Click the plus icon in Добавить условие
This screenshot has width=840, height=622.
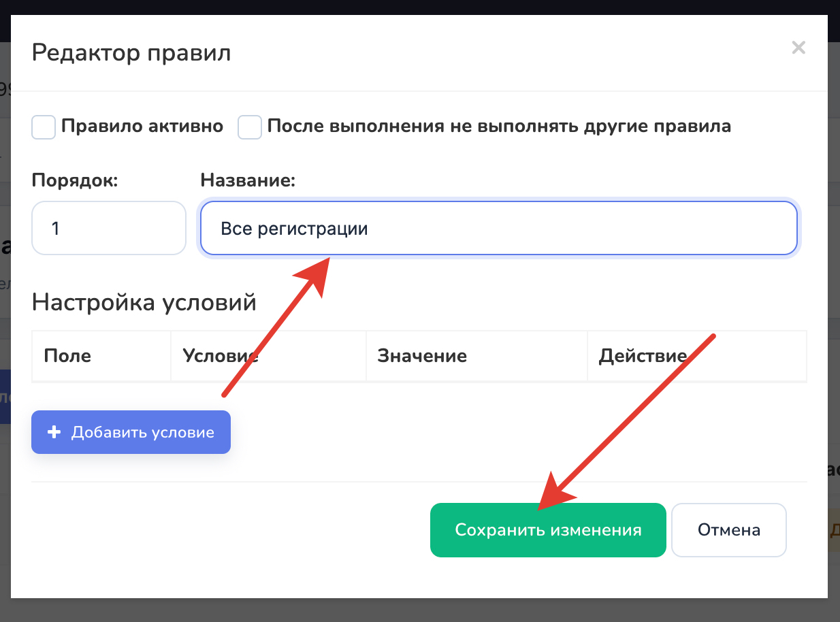(54, 432)
